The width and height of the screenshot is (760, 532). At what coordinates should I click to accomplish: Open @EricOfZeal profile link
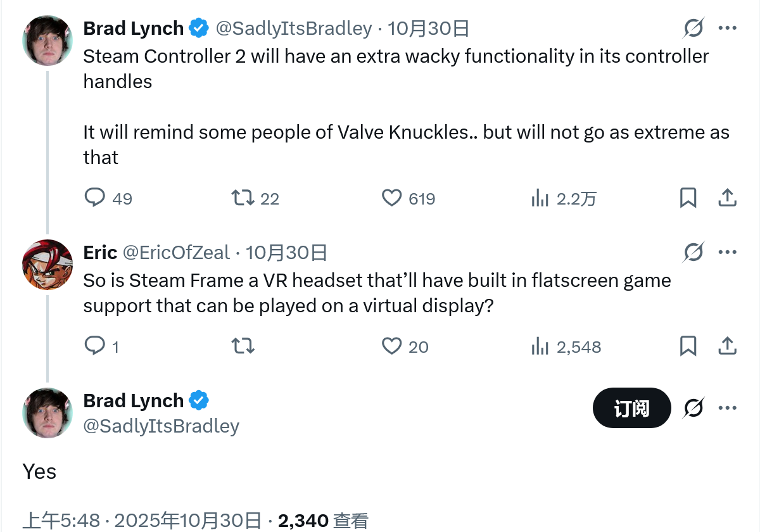click(175, 253)
